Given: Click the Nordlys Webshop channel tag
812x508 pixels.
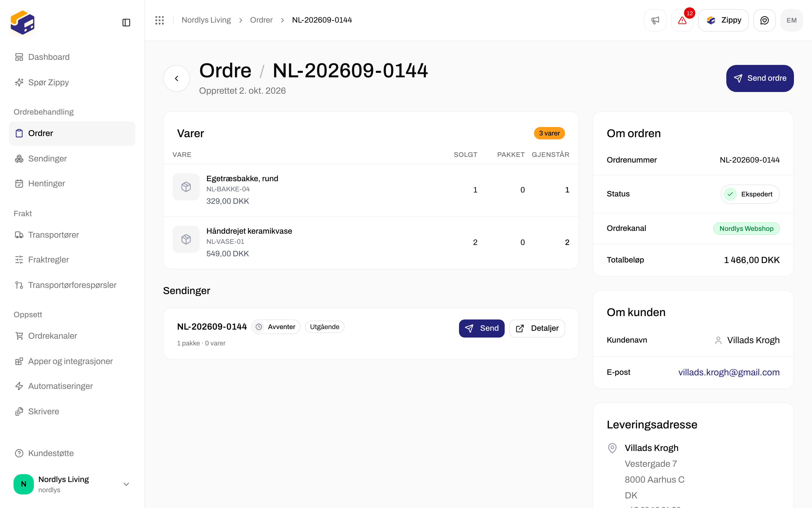Looking at the screenshot, I should pos(746,229).
